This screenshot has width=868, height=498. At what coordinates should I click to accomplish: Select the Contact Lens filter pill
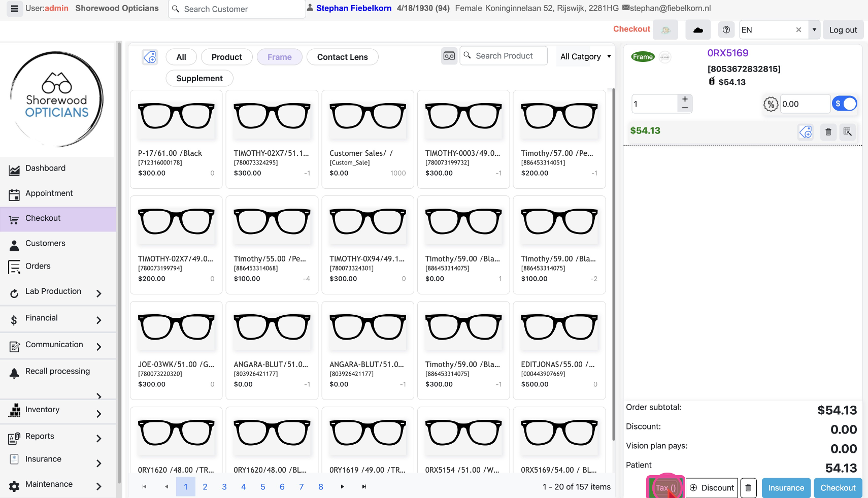[342, 57]
